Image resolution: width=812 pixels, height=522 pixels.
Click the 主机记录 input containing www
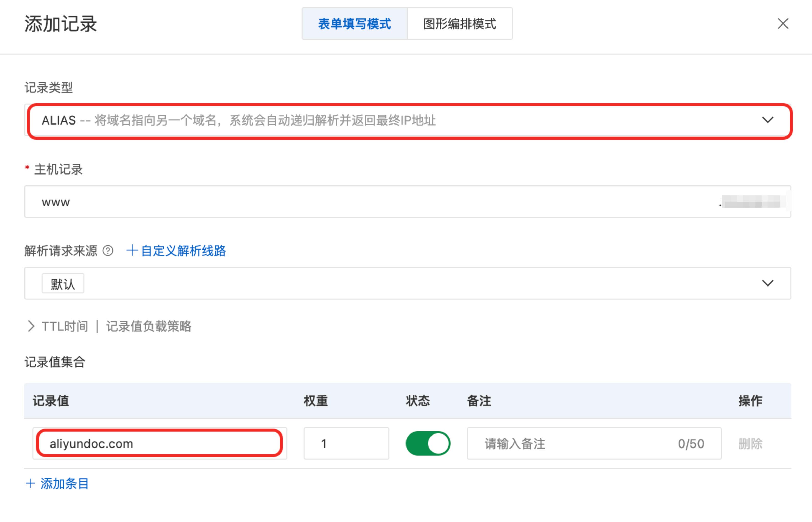tap(339, 202)
